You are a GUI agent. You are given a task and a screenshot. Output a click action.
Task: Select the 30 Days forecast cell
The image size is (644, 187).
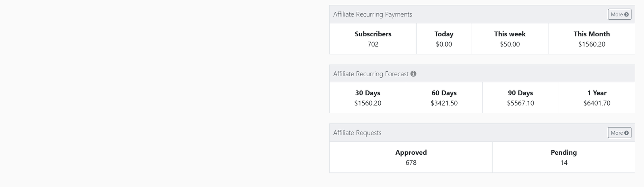point(367,98)
